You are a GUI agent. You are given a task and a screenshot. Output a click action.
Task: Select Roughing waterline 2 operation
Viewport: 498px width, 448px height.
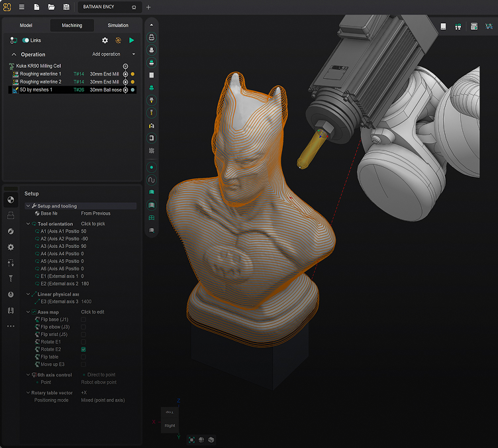point(40,82)
